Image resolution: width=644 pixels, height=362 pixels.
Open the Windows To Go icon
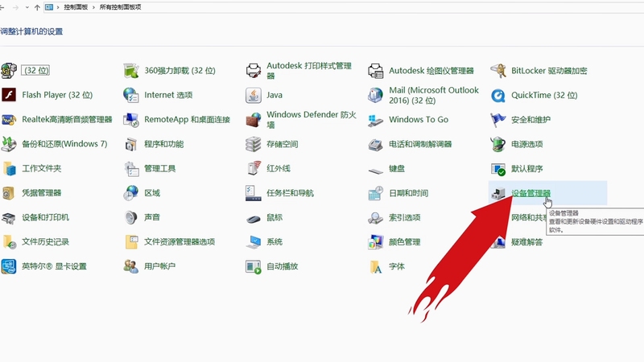[375, 120]
